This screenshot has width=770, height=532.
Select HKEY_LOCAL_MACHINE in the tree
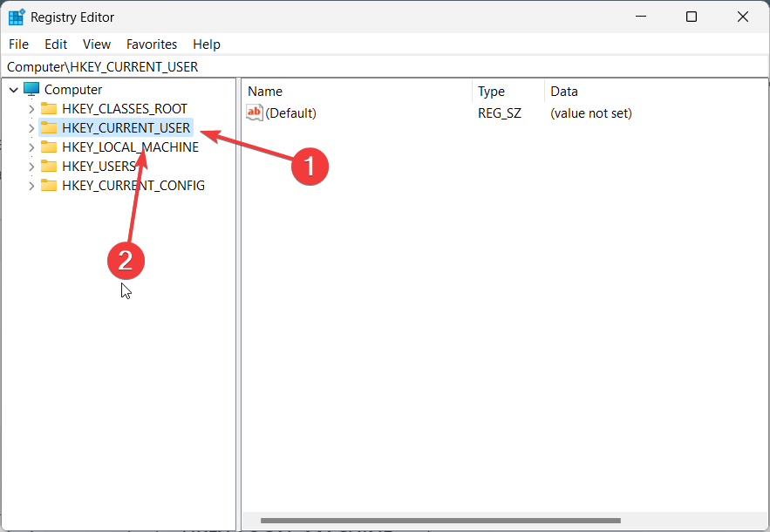tap(131, 147)
